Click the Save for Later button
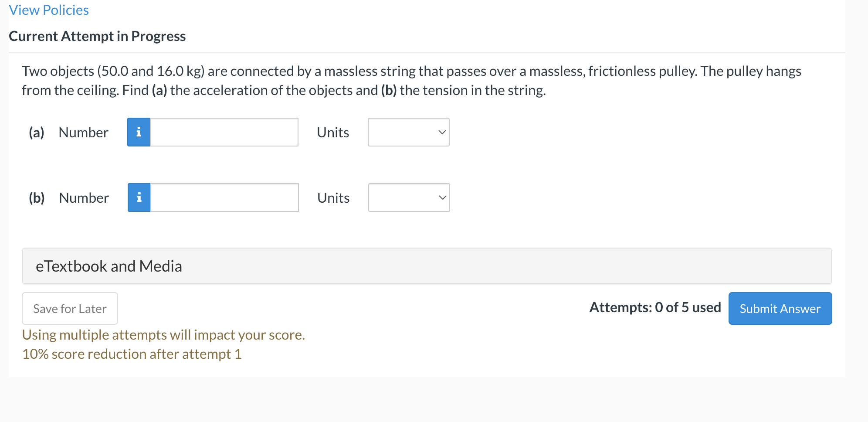 pos(70,308)
